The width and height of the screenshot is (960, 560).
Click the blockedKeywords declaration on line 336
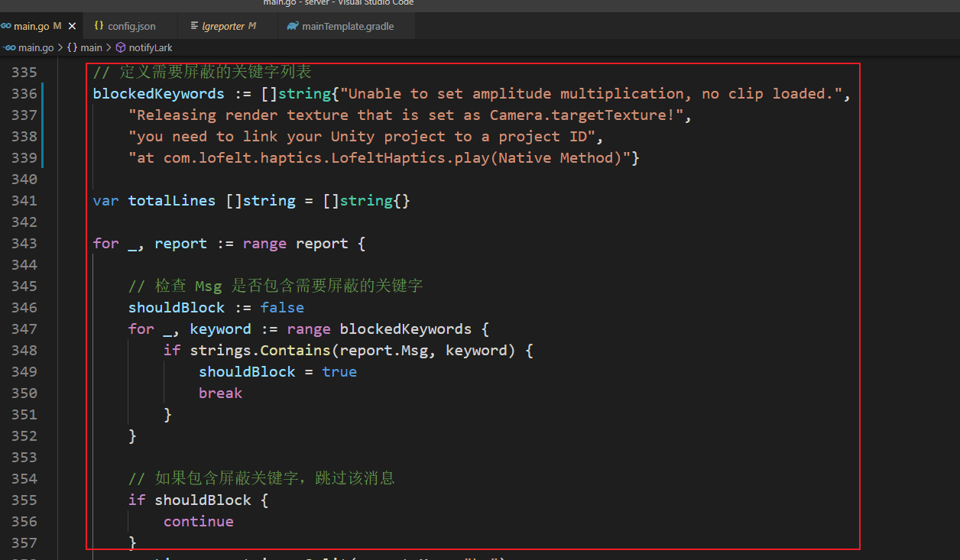159,94
